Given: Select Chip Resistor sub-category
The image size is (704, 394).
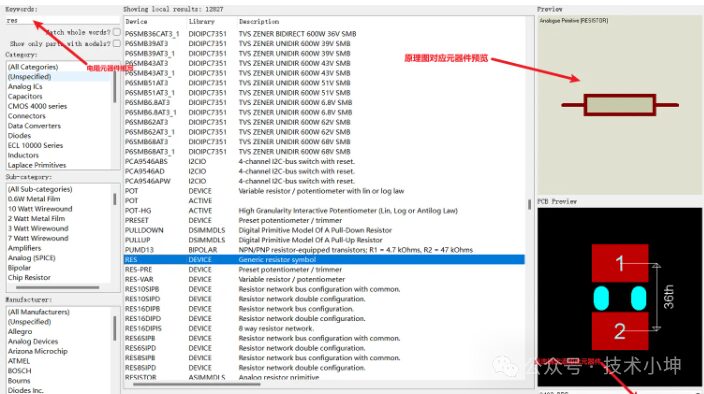Looking at the screenshot, I should coord(29,277).
